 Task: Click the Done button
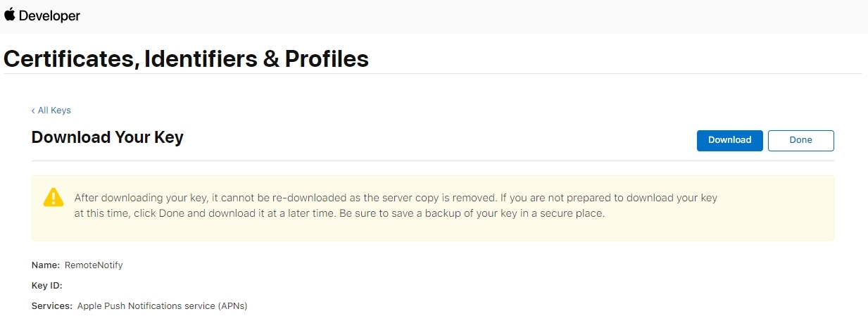pos(800,140)
